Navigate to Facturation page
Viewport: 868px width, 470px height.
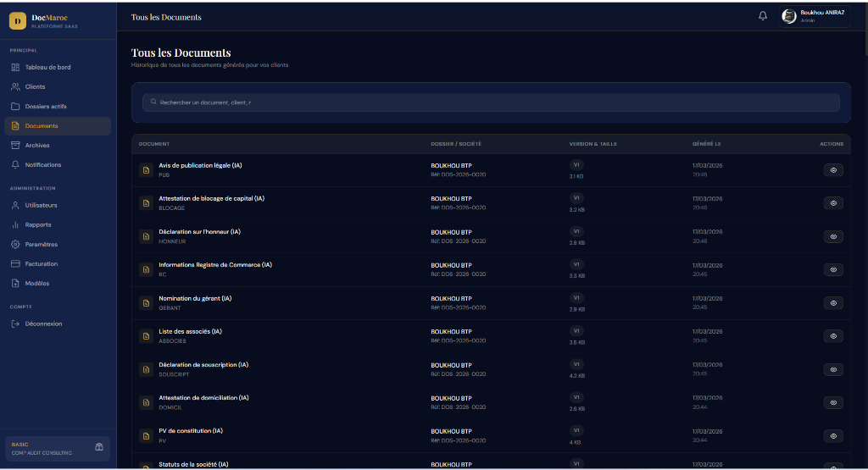pos(42,264)
